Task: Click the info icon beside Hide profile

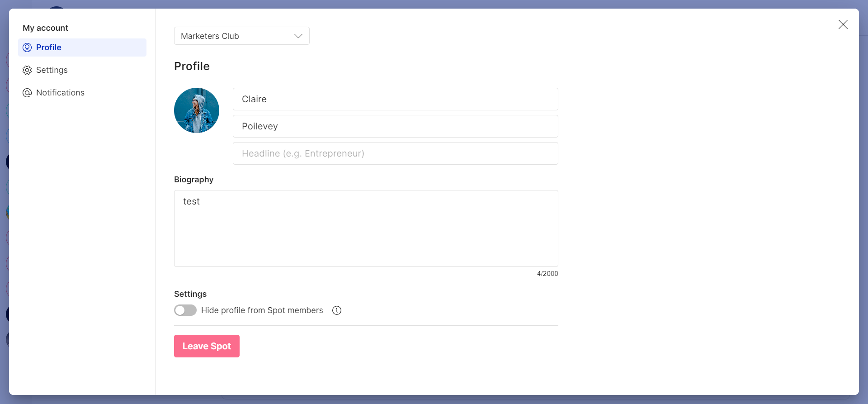Action: (x=337, y=310)
